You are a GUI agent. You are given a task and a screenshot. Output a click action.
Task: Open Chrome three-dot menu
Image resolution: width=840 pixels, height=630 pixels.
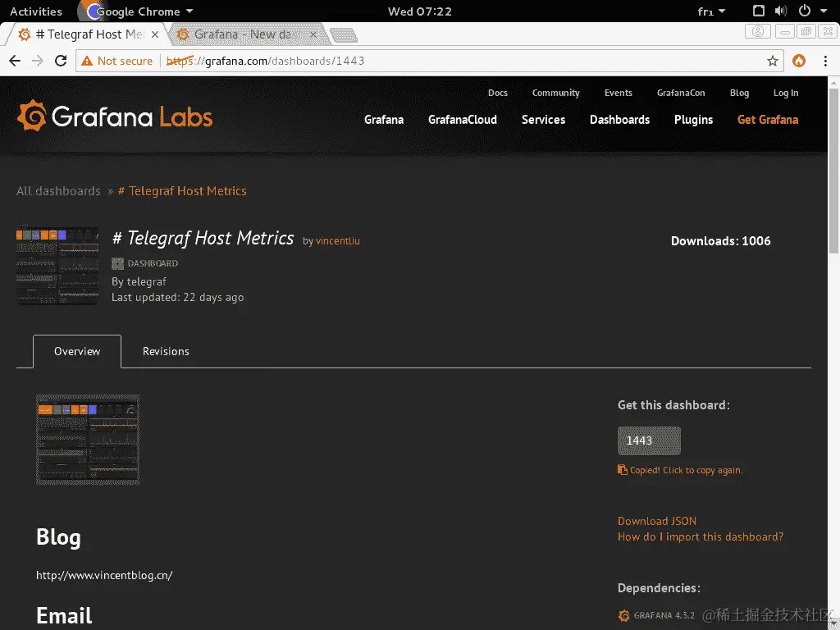tap(825, 61)
